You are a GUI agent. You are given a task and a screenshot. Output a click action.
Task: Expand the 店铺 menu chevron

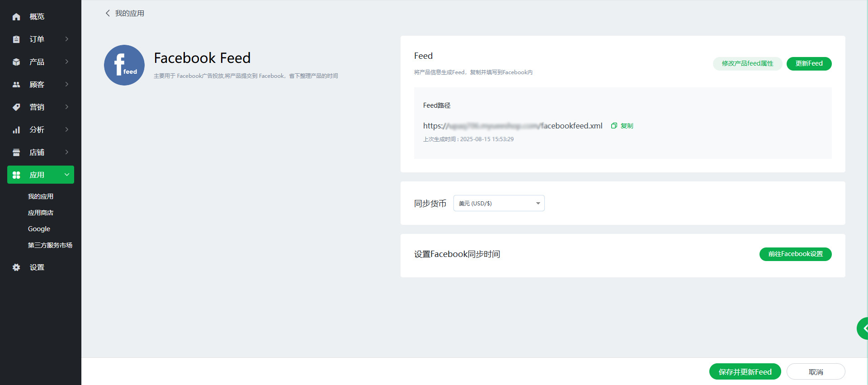click(x=67, y=152)
